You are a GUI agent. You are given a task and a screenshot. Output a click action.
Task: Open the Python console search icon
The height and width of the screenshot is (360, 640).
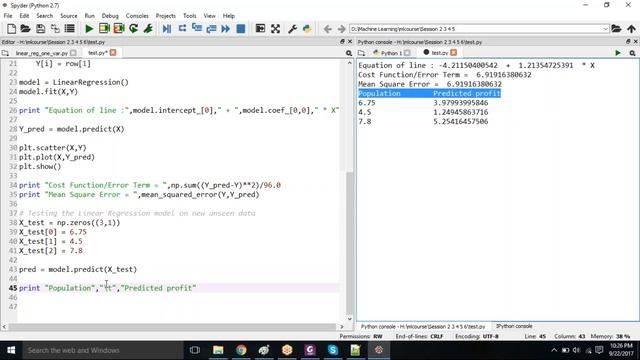(x=632, y=53)
